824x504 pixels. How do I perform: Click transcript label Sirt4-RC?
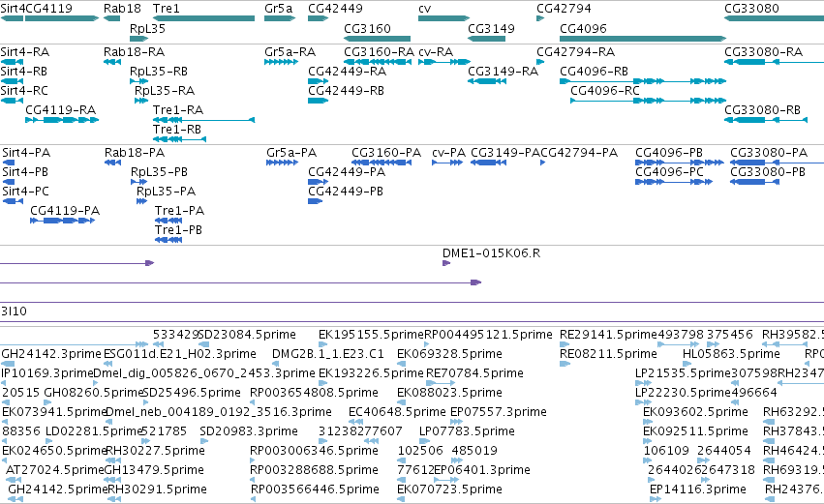(x=24, y=91)
